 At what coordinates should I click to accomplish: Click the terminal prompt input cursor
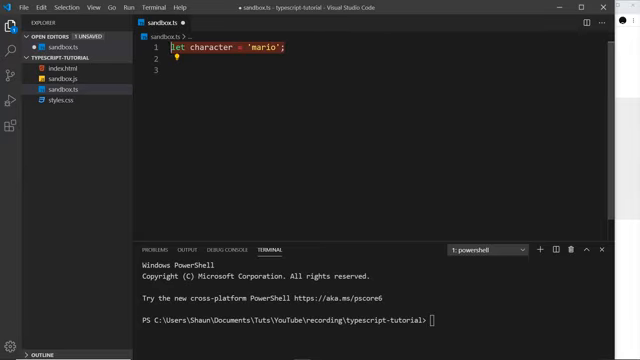(432, 320)
